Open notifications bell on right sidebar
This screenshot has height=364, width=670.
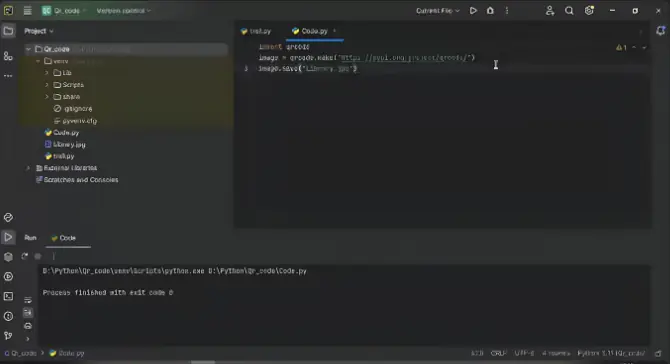coord(661,31)
